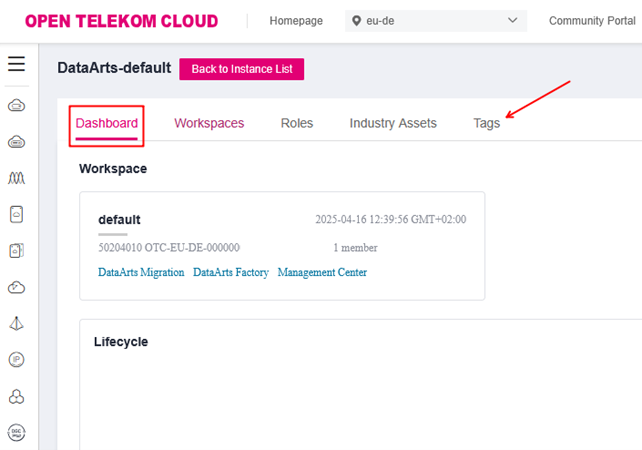
Task: Open the Management Center link
Action: [322, 272]
